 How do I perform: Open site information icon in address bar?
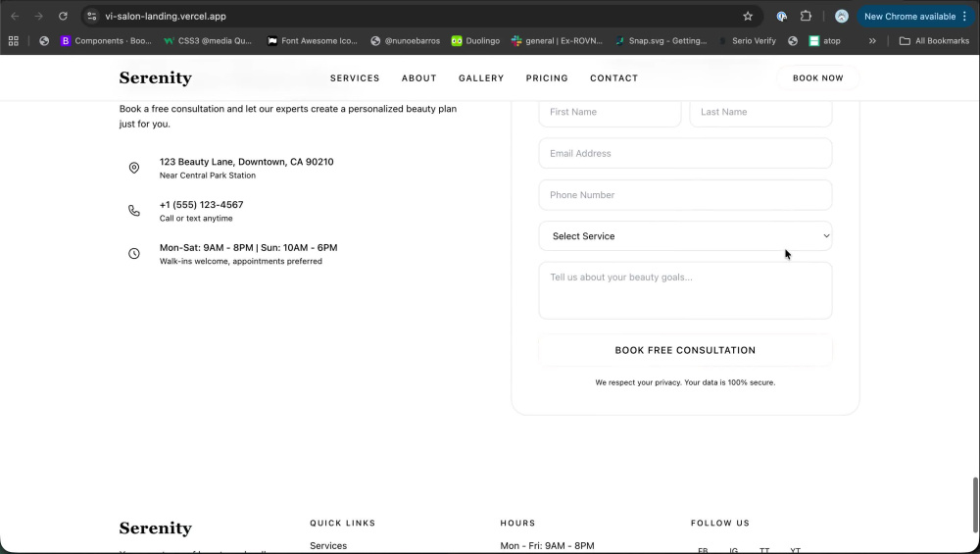coord(92,17)
